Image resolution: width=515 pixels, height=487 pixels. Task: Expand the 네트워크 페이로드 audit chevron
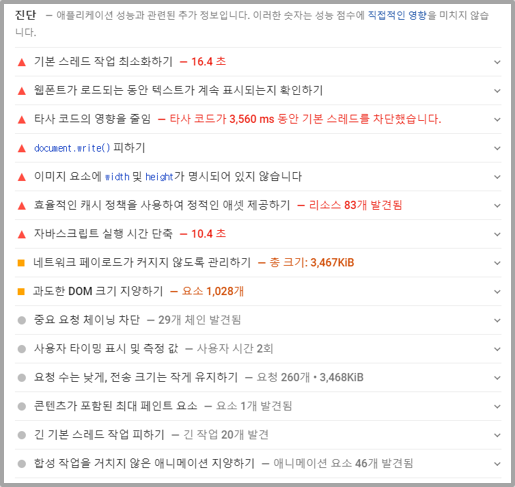(x=497, y=263)
